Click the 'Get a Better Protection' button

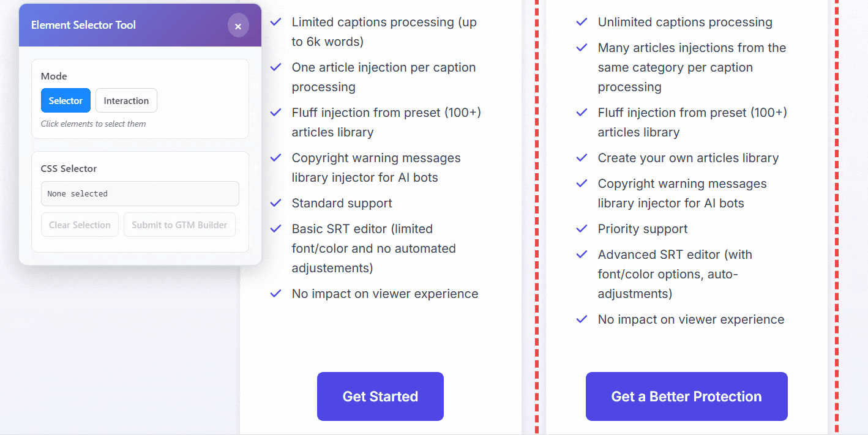coord(686,396)
